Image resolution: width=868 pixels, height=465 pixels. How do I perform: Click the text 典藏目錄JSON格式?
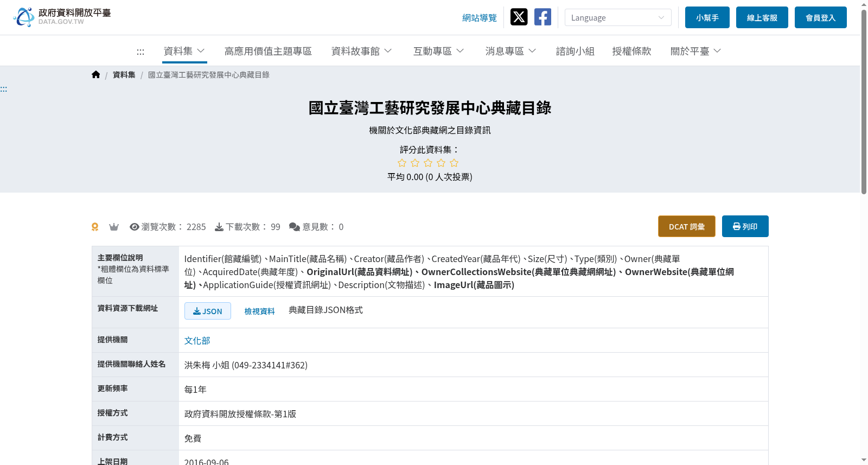pos(325,310)
